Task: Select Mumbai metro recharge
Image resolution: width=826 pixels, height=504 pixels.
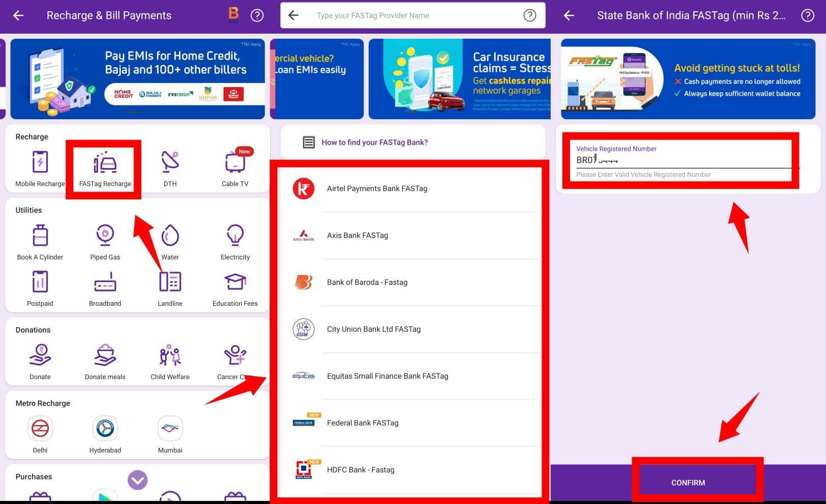Action: 170,435
